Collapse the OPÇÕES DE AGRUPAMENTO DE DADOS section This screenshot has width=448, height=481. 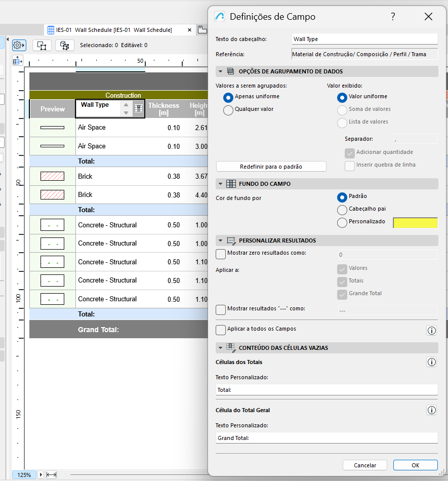click(220, 71)
